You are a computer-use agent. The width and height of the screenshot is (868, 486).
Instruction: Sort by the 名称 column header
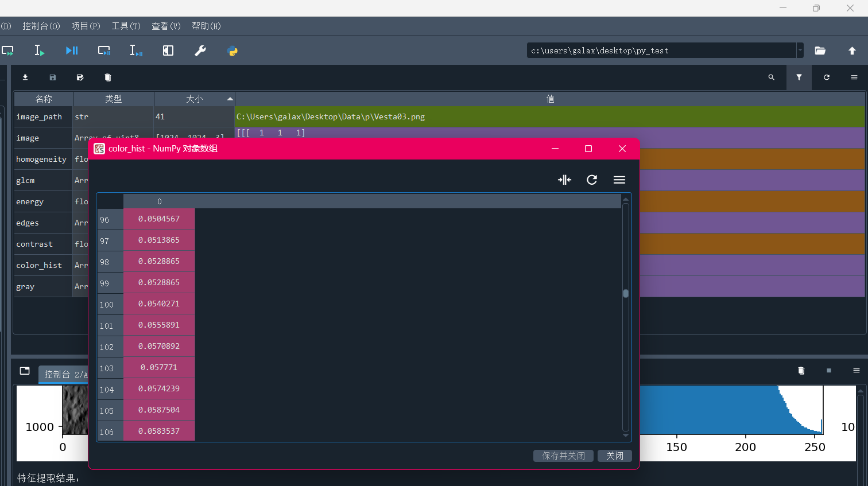point(44,99)
